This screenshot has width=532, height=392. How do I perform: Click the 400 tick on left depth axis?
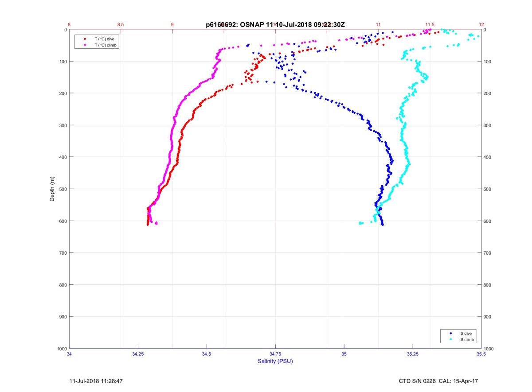pos(63,157)
